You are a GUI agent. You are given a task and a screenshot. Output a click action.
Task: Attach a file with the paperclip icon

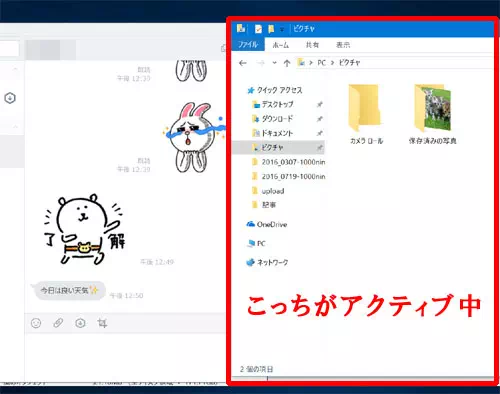[x=58, y=323]
